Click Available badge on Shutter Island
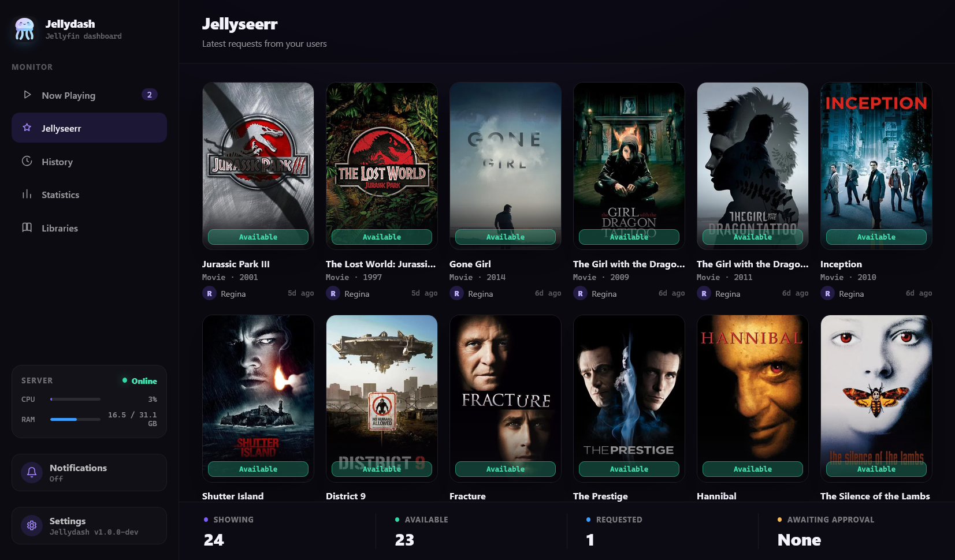Viewport: 955px width, 560px height. (258, 469)
